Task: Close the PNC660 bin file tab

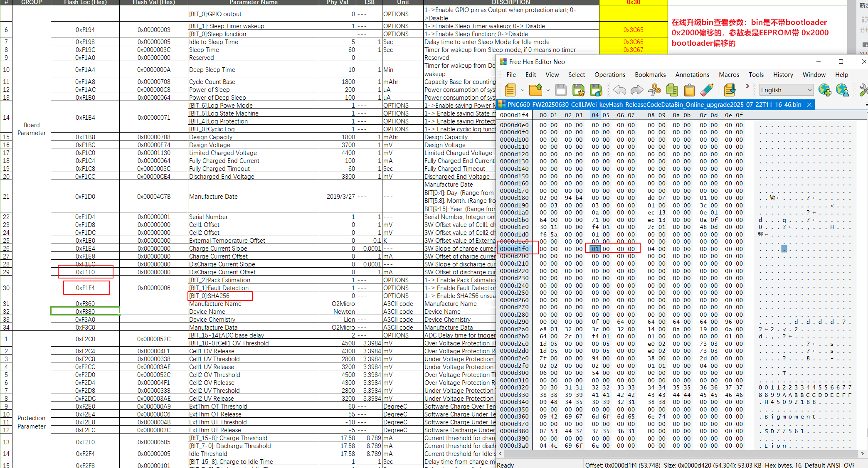Action: point(809,105)
